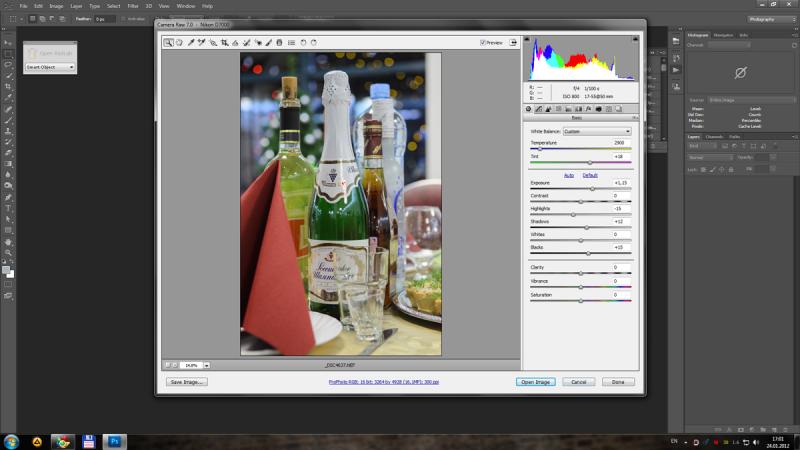Toggle full screen mode icon beside Preview

[x=513, y=43]
